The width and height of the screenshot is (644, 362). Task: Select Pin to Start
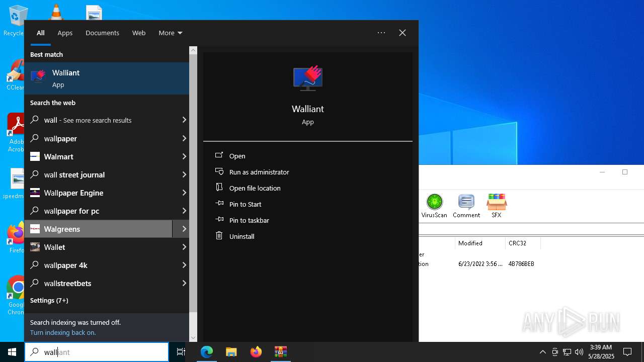click(x=246, y=204)
